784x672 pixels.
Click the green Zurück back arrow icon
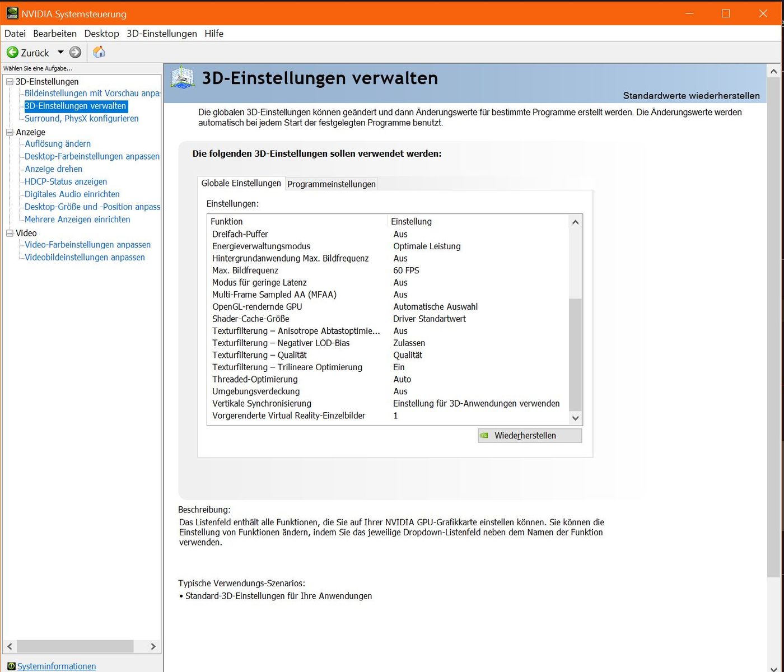12,53
